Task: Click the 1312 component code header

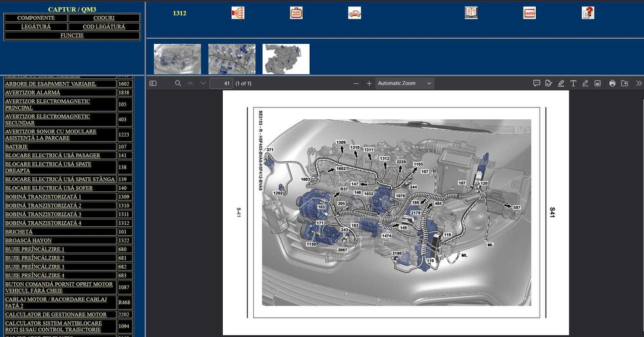Action: click(180, 13)
